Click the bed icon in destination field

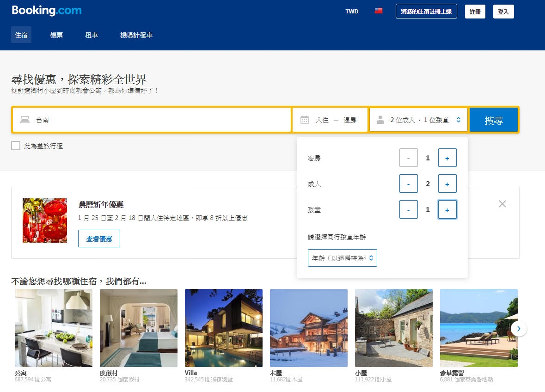point(25,120)
